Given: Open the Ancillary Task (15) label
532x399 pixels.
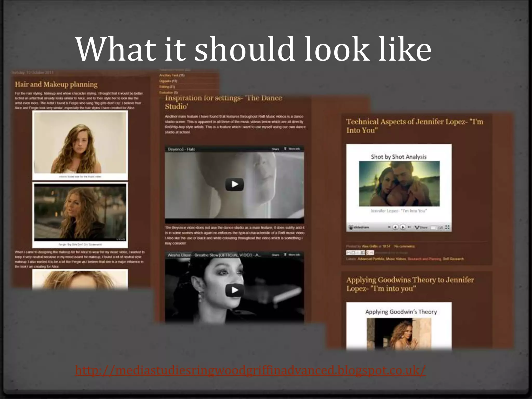Looking at the screenshot, I should point(172,75).
